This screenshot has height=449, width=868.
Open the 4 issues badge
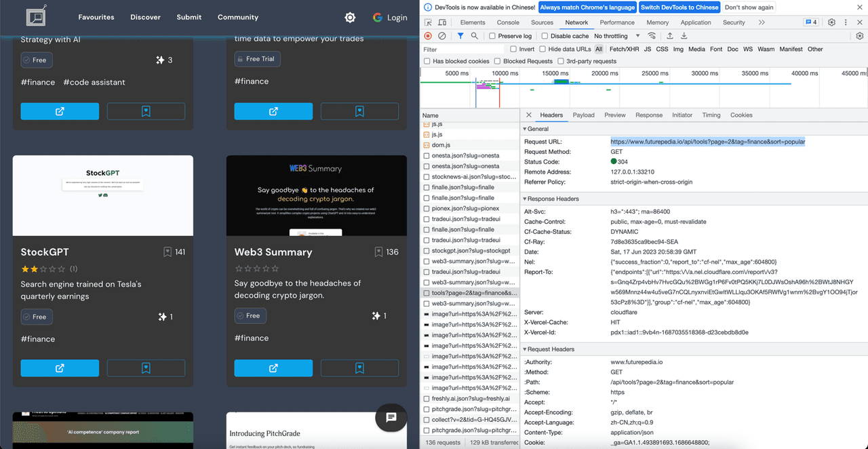811,22
